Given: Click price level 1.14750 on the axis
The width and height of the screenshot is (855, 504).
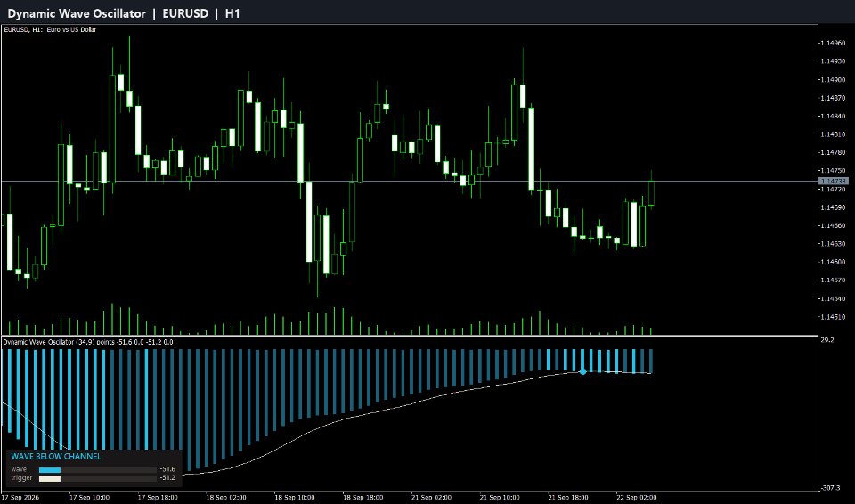Looking at the screenshot, I should click(x=833, y=171).
